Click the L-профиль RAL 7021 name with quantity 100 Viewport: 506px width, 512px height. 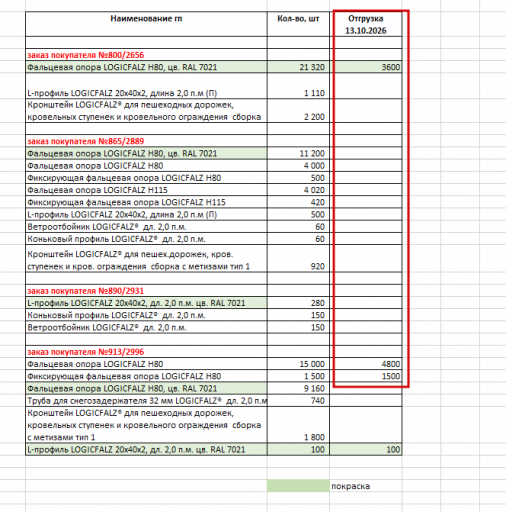coord(146,449)
